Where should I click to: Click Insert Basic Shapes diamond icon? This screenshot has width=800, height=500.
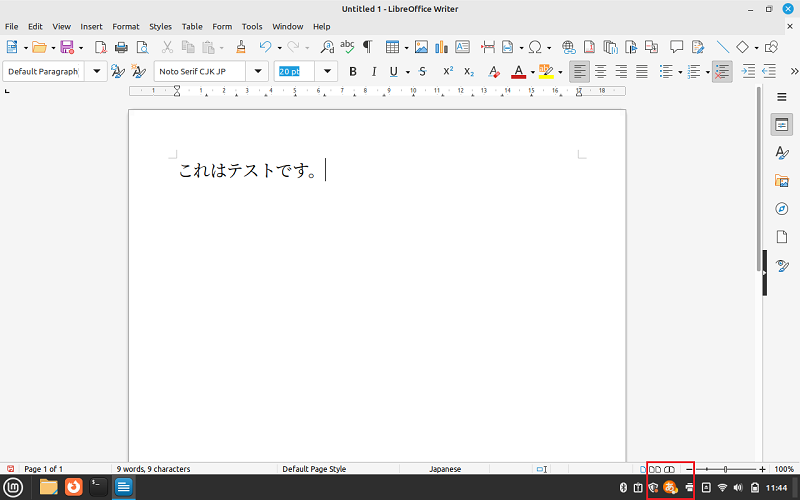pos(742,47)
